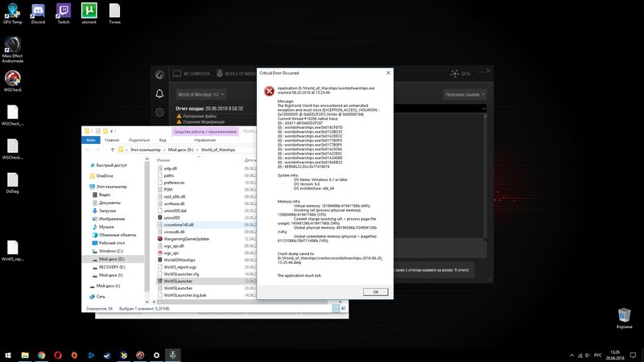Click the WGCheck report vertical scrollbar
Screen dimensions: 644x362
[x=485, y=176]
